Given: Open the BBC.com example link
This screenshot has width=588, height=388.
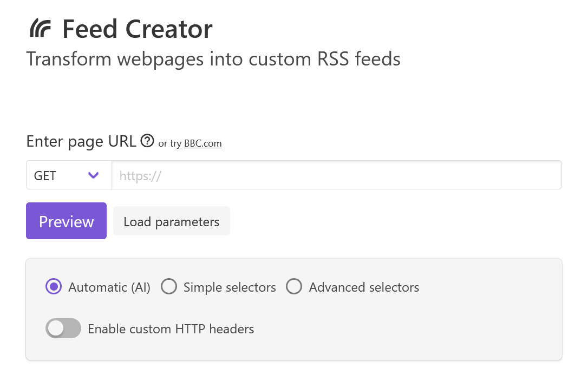Looking at the screenshot, I should pos(202,143).
